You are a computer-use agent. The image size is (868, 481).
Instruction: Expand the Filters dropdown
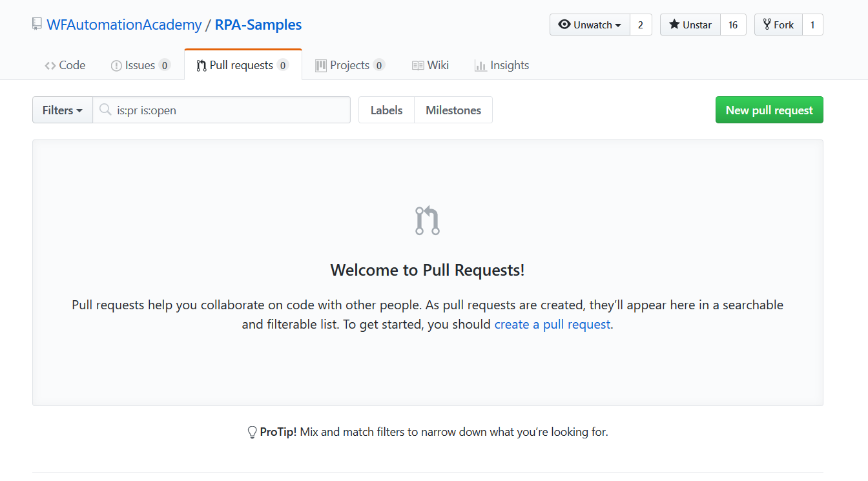(63, 110)
